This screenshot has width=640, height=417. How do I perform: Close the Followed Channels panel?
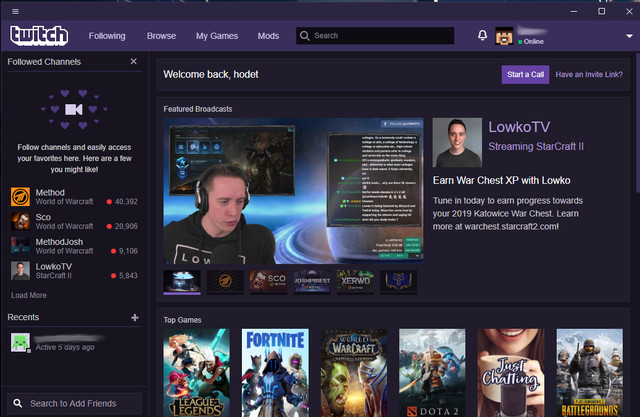tap(133, 61)
